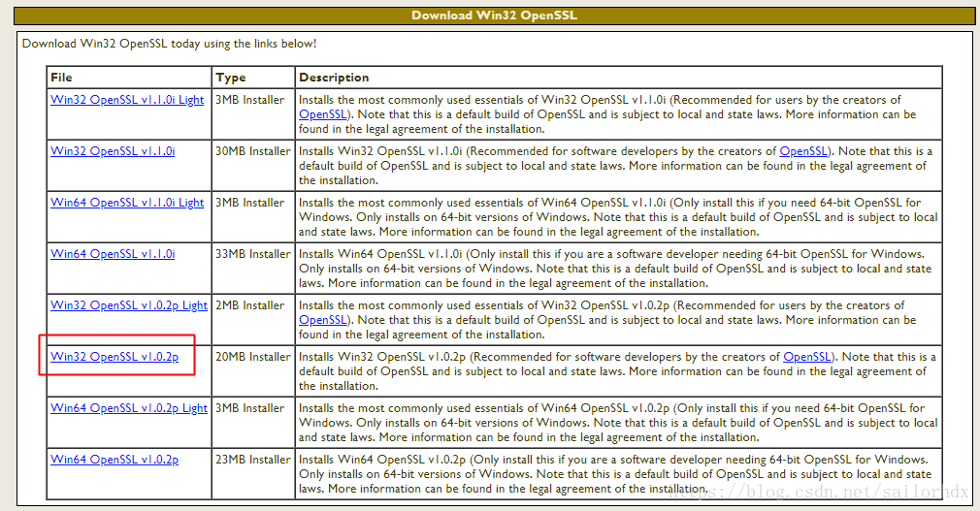Image resolution: width=980 pixels, height=511 pixels.
Task: Download Win64 OpenSSL v1.1.0i Light
Action: click(127, 203)
